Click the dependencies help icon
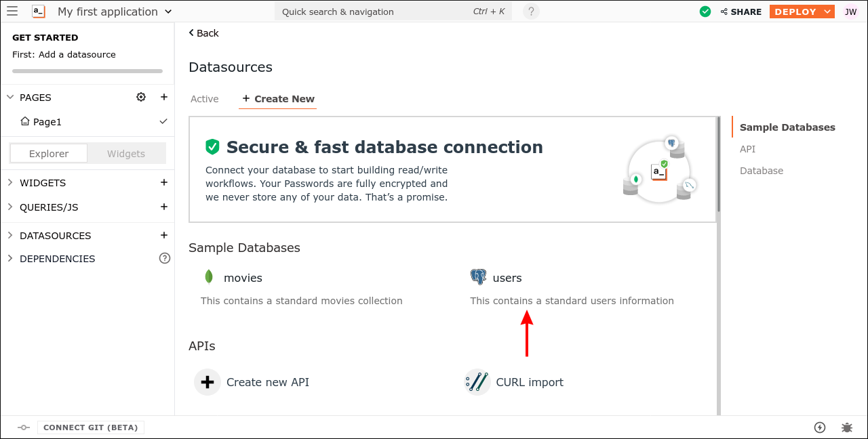The height and width of the screenshot is (439, 868). 164,258
